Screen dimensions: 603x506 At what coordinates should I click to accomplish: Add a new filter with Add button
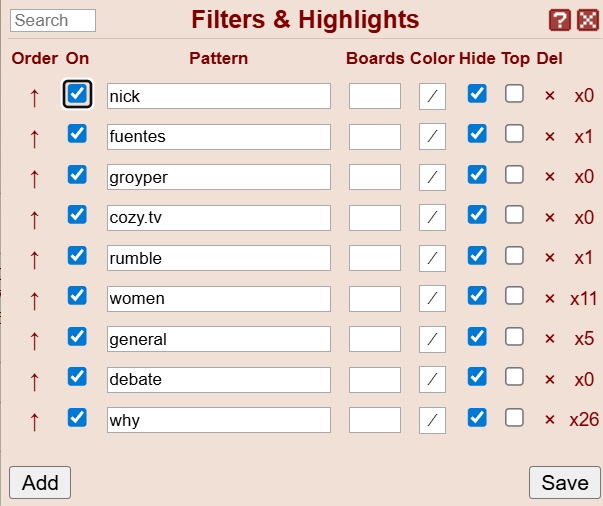(40, 483)
